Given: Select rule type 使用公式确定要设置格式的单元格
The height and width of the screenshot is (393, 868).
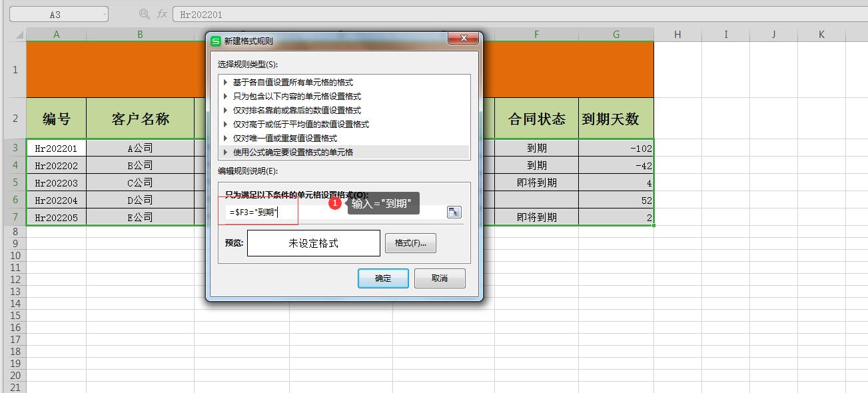Looking at the screenshot, I should [x=344, y=153].
